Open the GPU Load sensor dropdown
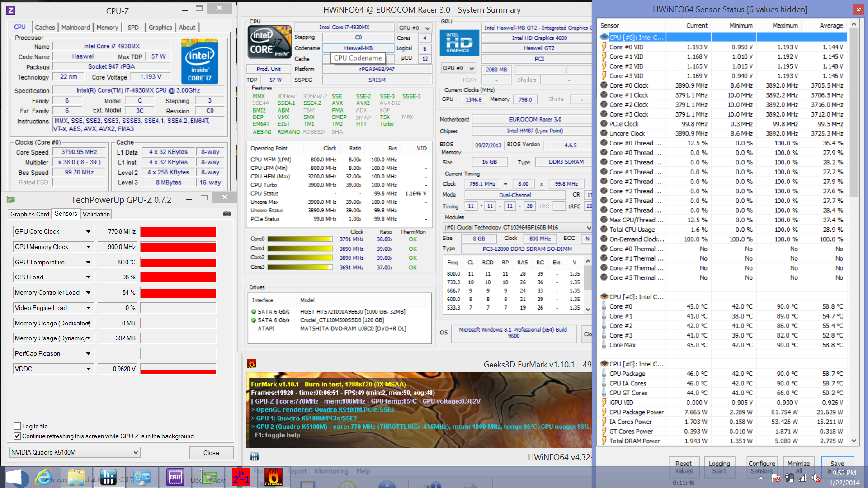The height and width of the screenshot is (488, 868). pos(88,277)
